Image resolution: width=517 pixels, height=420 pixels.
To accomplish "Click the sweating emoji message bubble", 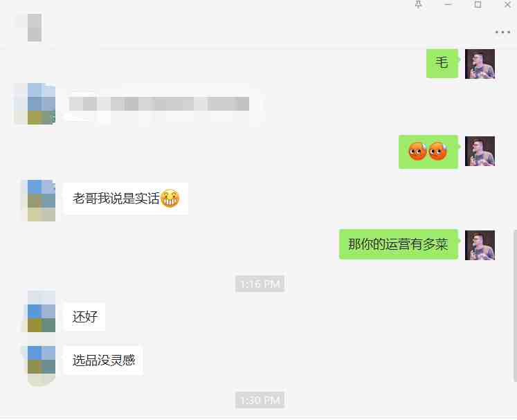I will pos(428,152).
